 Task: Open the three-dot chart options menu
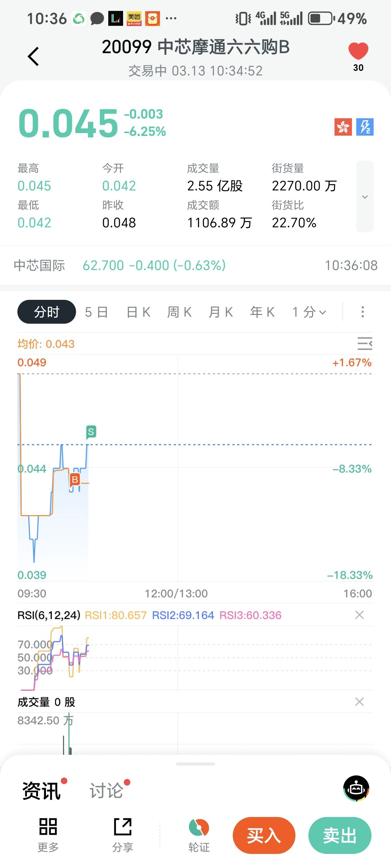(x=362, y=312)
